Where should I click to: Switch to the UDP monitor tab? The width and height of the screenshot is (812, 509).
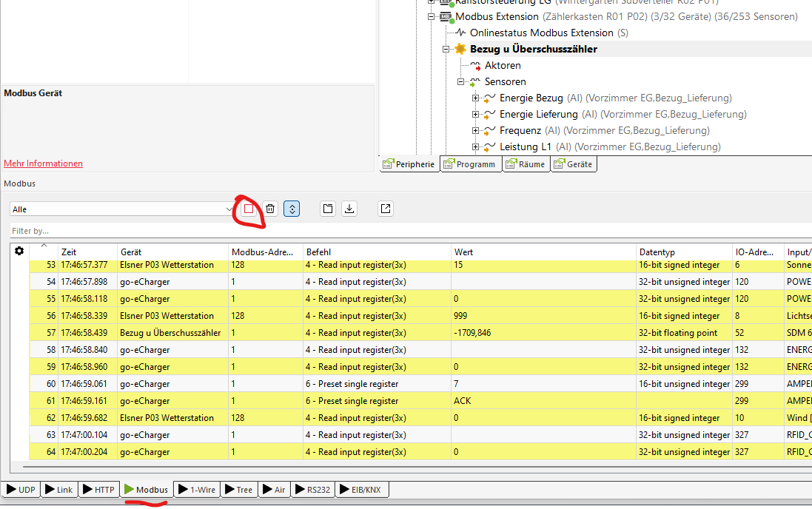pos(20,490)
